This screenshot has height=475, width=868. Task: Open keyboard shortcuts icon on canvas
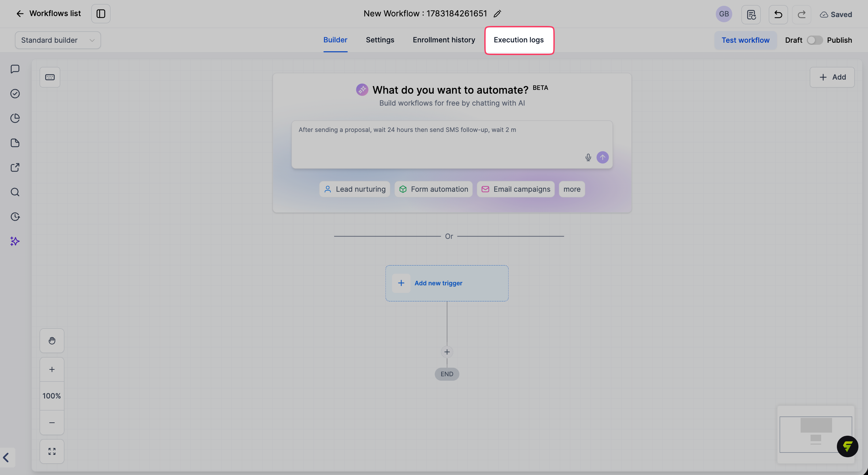click(x=50, y=77)
